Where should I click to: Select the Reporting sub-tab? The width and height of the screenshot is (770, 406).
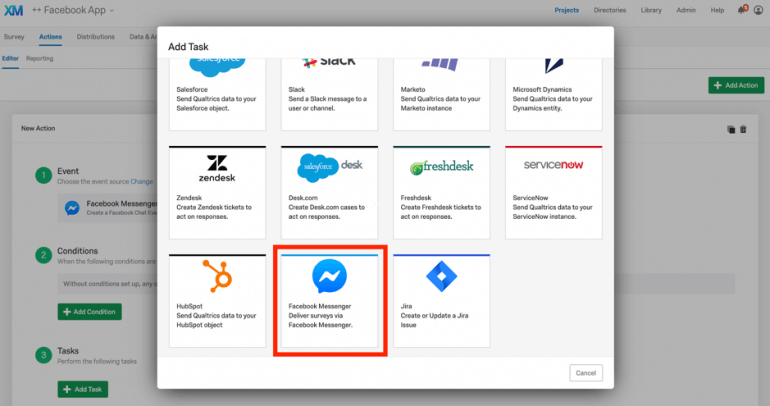tap(40, 58)
